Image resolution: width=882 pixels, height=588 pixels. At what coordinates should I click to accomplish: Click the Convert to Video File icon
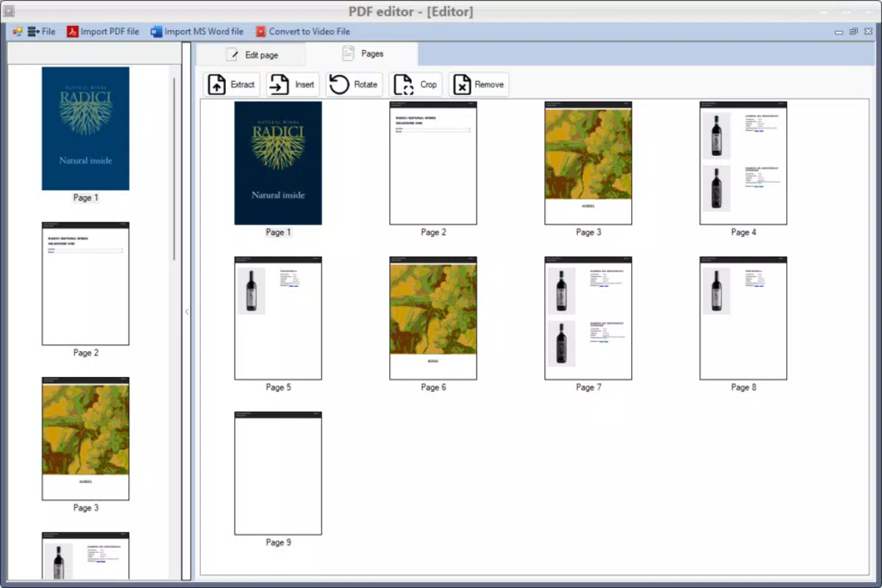point(260,32)
